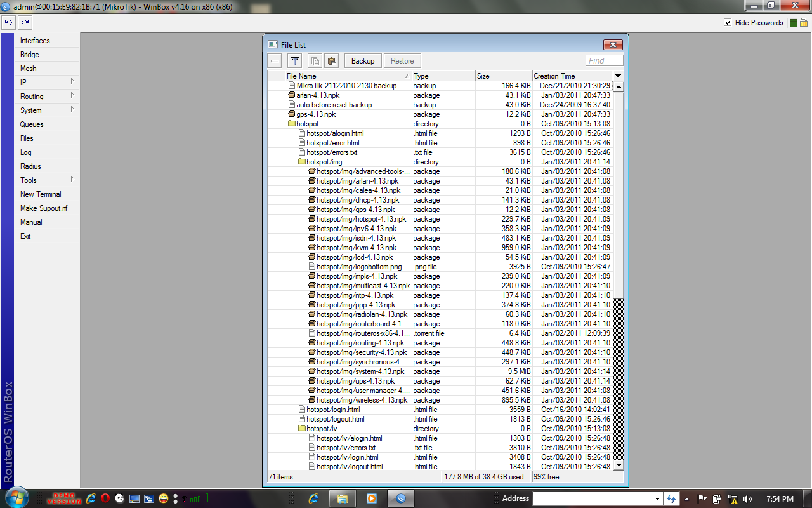Image resolution: width=812 pixels, height=508 pixels.
Task: Click the file icon of MikroTik-21122010-2130.backup
Action: (292, 85)
